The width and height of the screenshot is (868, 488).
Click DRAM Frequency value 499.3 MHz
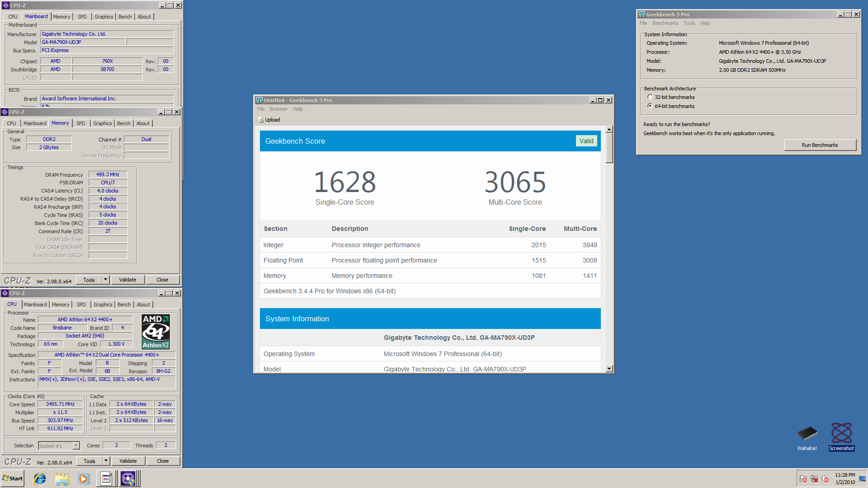[108, 174]
